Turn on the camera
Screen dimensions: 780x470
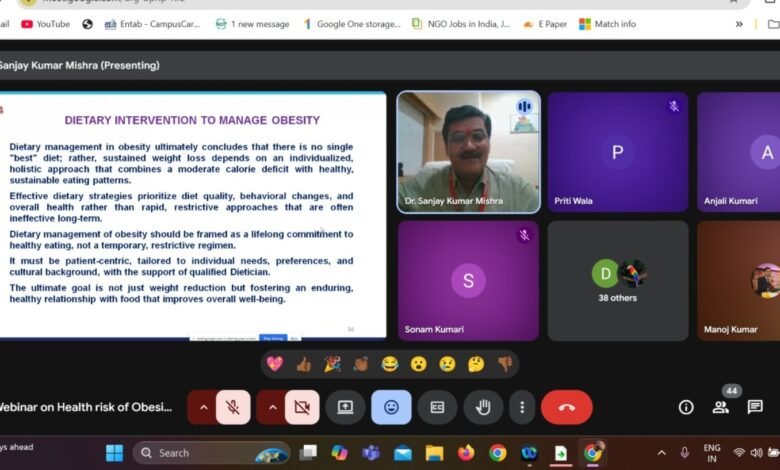coord(300,407)
